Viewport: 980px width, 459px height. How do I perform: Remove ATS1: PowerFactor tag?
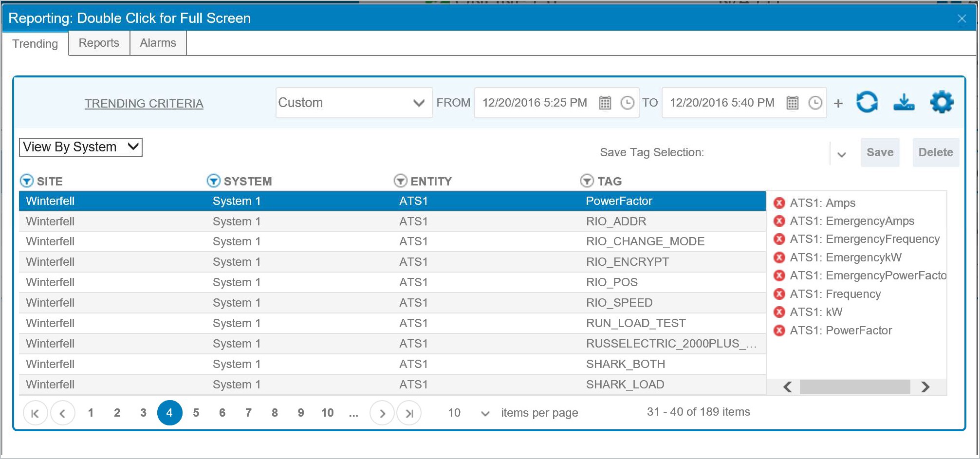tap(779, 330)
